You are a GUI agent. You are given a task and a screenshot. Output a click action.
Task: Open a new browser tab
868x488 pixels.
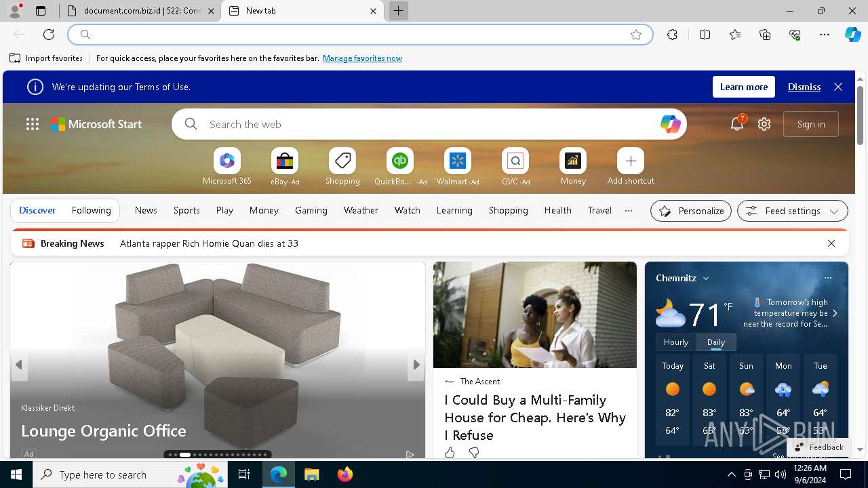(x=399, y=11)
